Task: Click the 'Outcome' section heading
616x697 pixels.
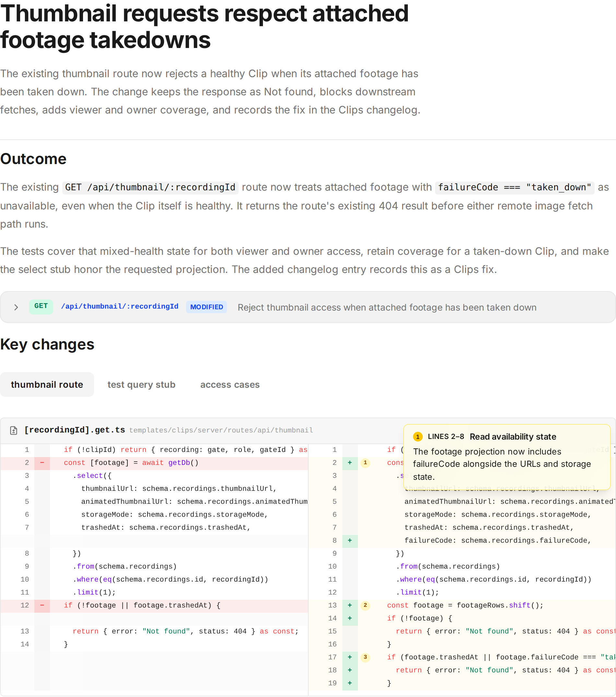Action: coord(33,159)
